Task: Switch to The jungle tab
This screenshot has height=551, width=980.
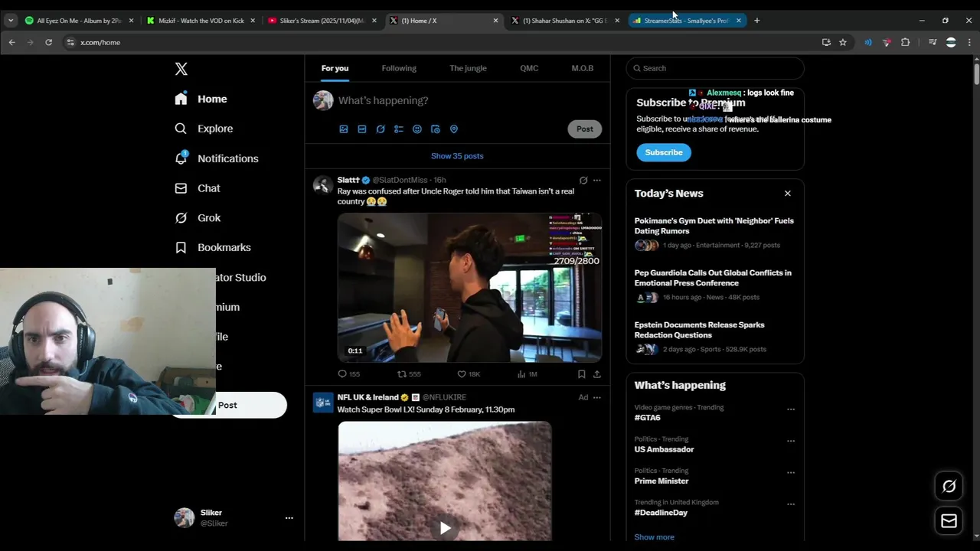Action: (x=468, y=68)
